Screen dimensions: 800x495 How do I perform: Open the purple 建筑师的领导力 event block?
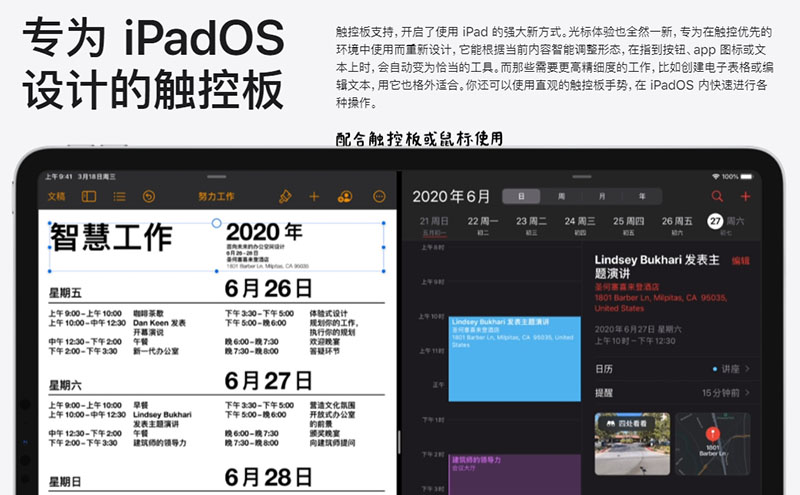pos(514,474)
